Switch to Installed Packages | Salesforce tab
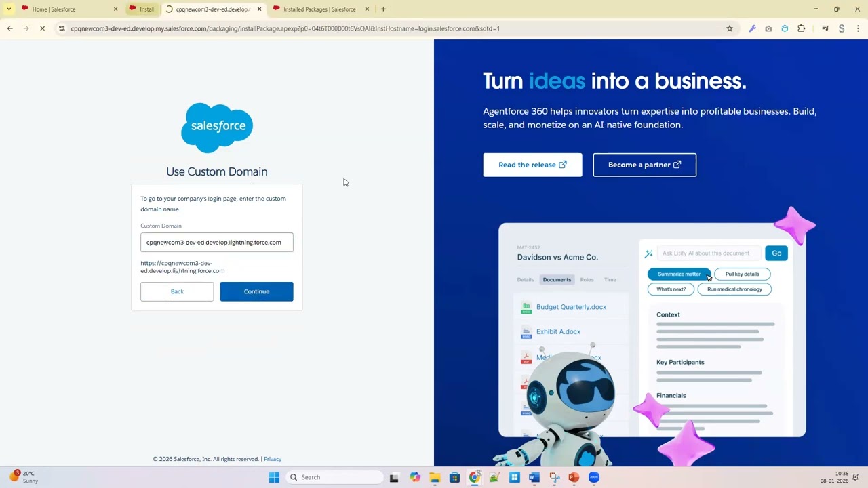 point(319,9)
